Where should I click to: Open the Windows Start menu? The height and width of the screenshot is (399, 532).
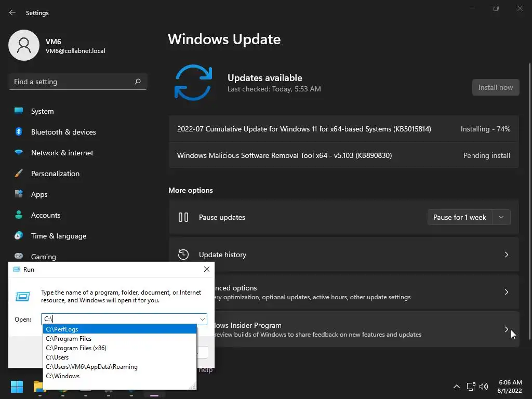(17, 387)
